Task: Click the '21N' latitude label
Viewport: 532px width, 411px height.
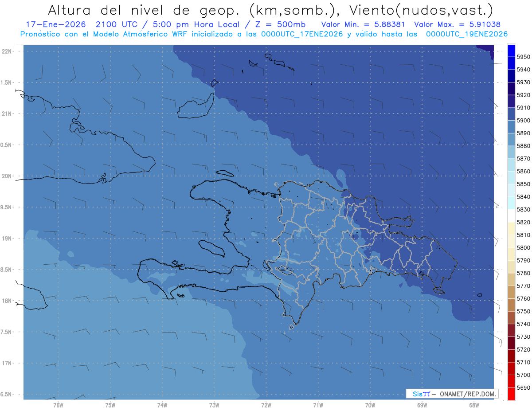Action: (x=6, y=114)
